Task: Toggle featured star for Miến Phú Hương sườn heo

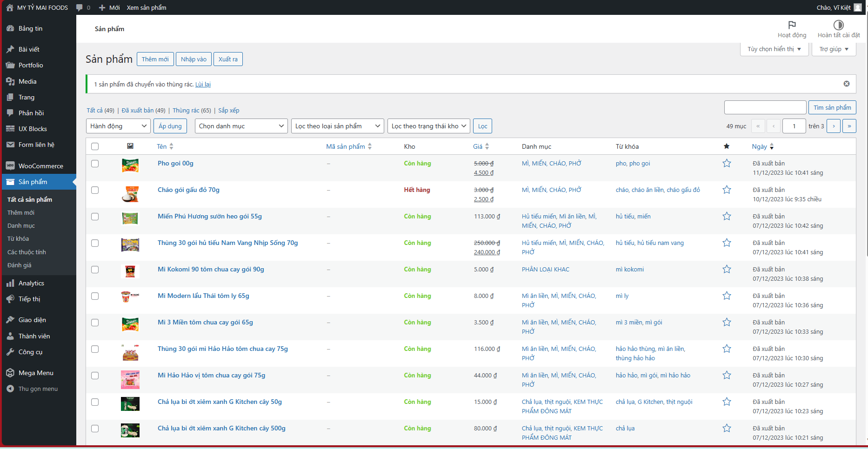Action: [727, 216]
